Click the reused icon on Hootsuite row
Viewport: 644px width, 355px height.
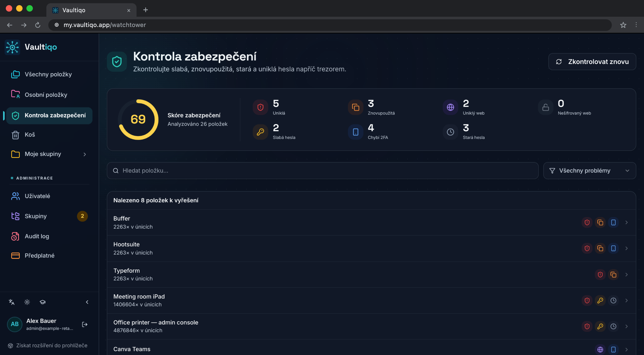tap(600, 249)
